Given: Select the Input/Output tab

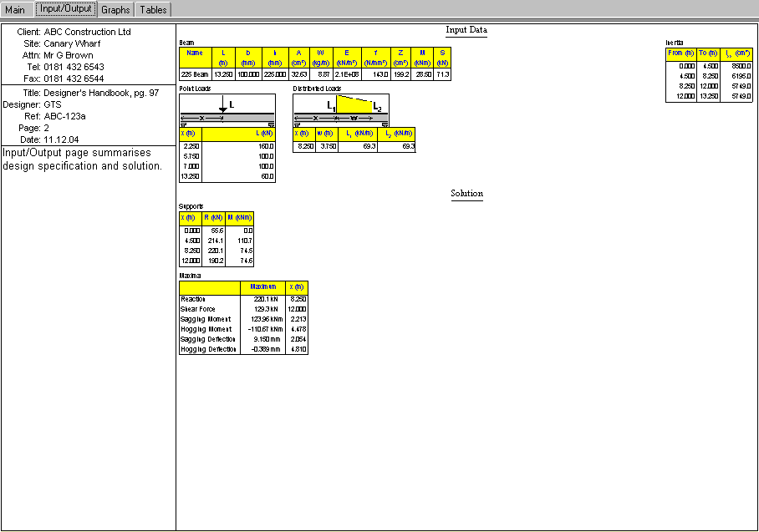Looking at the screenshot, I should click(66, 9).
